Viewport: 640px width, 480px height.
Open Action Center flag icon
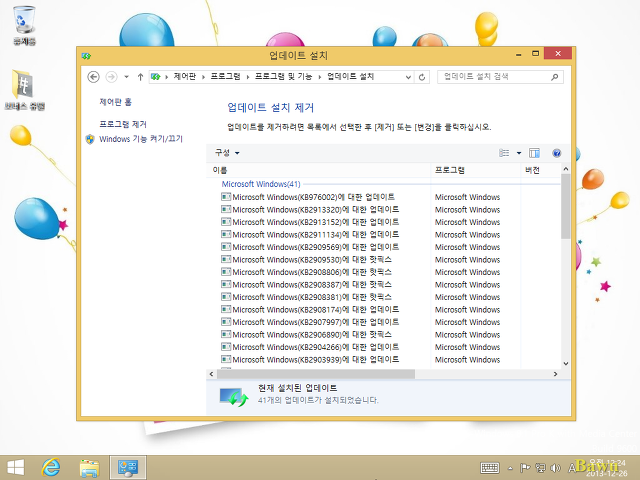524,468
